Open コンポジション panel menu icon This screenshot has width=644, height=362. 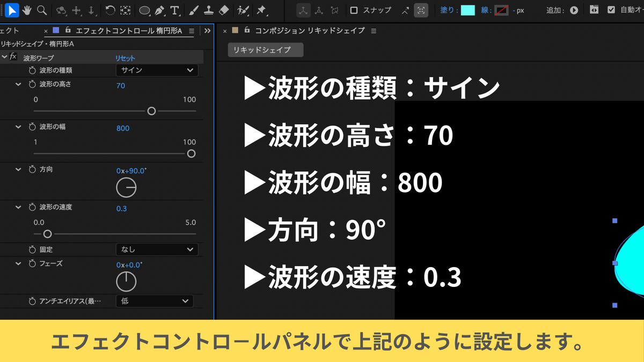point(374,31)
